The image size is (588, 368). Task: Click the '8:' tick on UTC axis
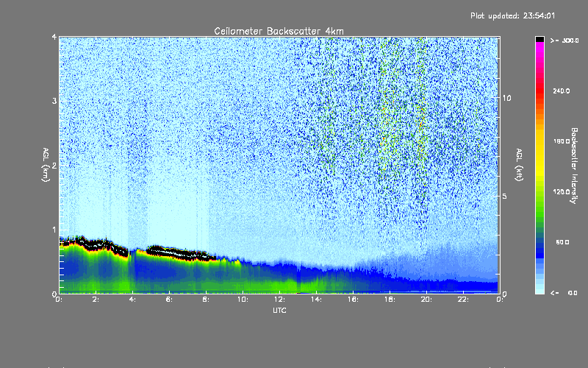pos(206,300)
